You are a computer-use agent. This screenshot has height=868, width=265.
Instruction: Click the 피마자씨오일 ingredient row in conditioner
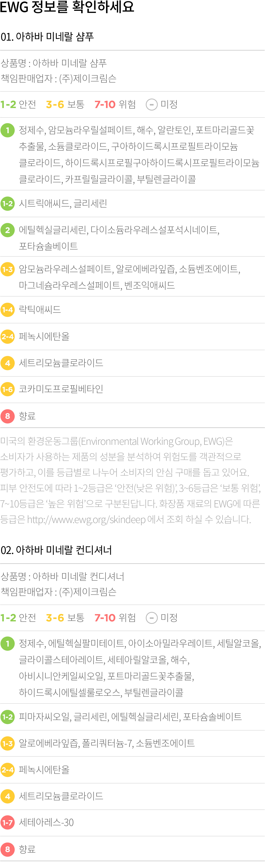point(132,717)
